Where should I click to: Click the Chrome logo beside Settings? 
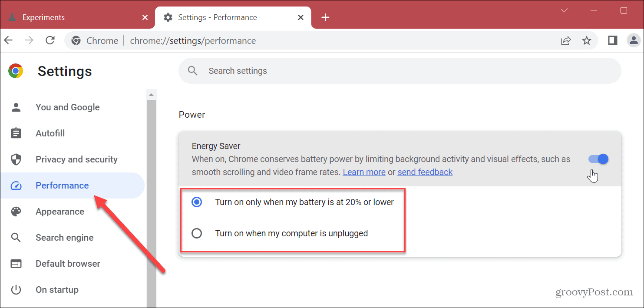16,71
